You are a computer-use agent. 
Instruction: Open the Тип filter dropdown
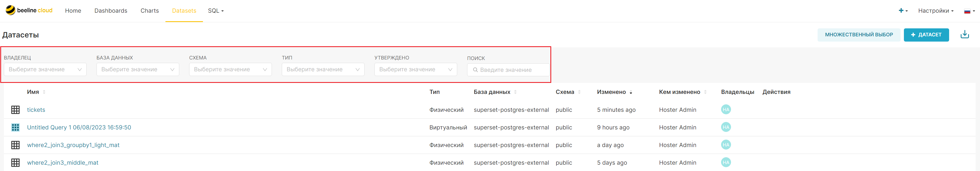click(323, 70)
